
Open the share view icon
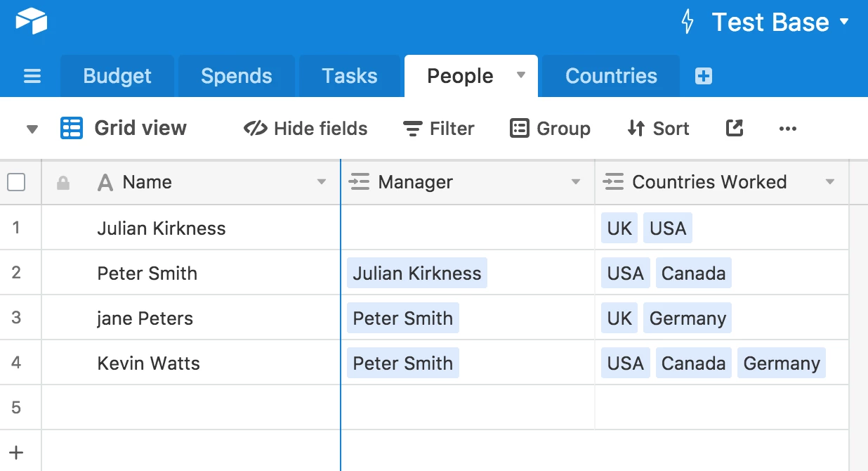pyautogui.click(x=734, y=129)
